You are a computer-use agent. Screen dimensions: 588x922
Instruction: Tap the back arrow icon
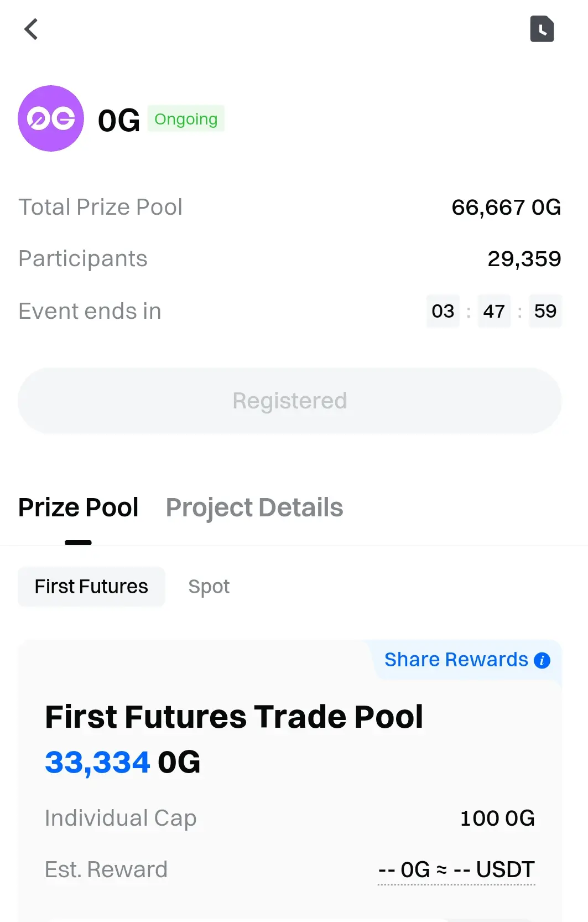pyautogui.click(x=31, y=29)
